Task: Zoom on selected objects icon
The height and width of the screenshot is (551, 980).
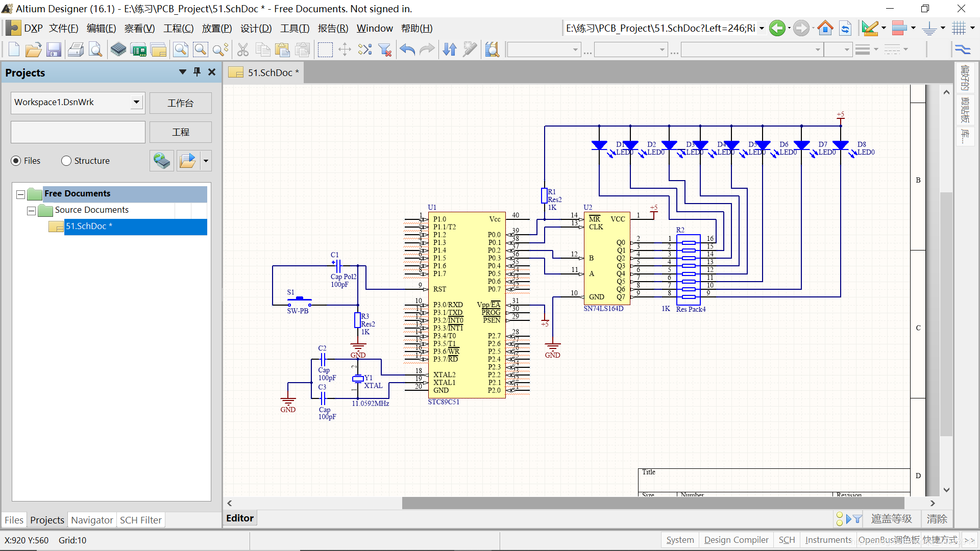Action: pos(220,49)
